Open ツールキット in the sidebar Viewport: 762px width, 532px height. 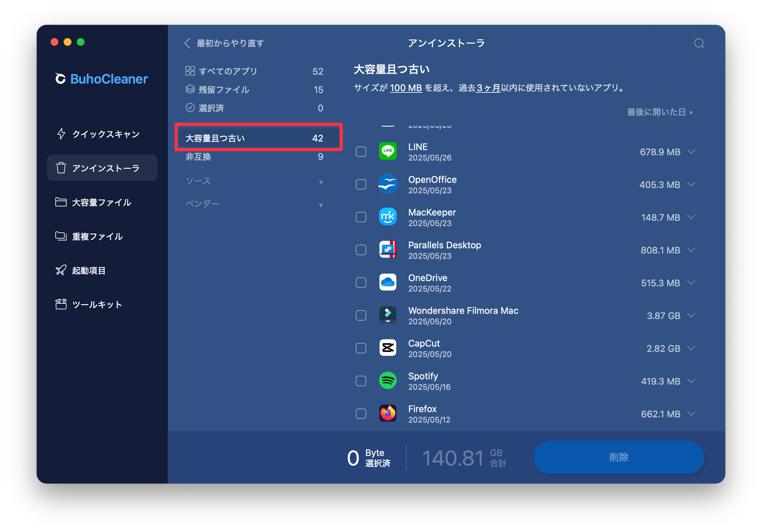[x=102, y=304]
